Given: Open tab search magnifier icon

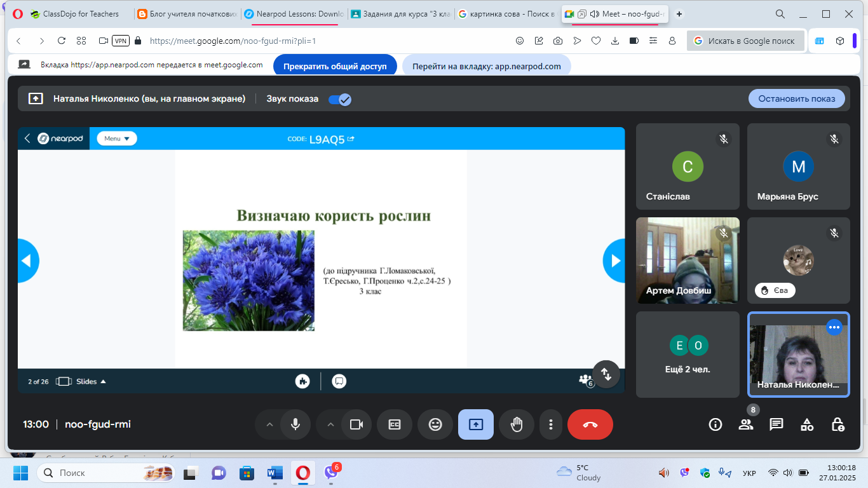Looking at the screenshot, I should pos(780,14).
